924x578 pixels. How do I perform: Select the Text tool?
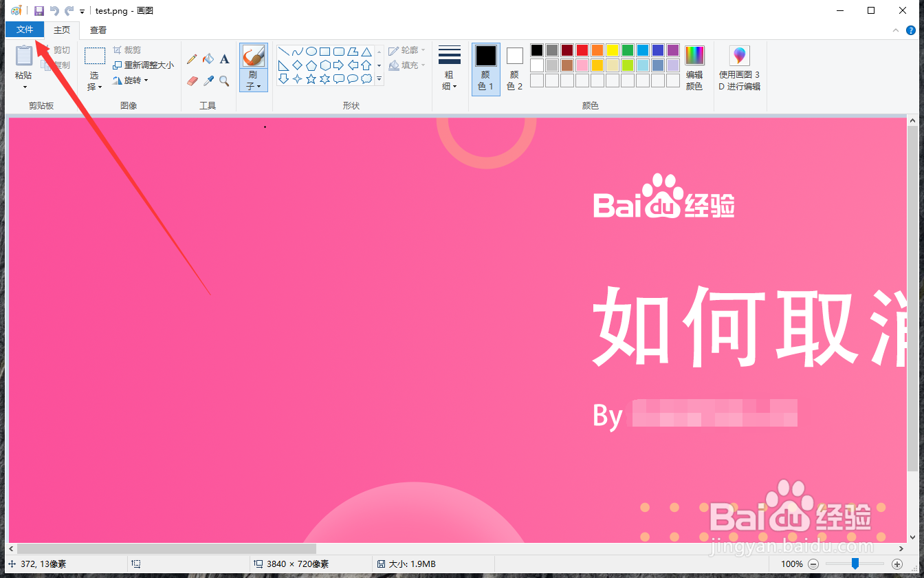pos(224,59)
